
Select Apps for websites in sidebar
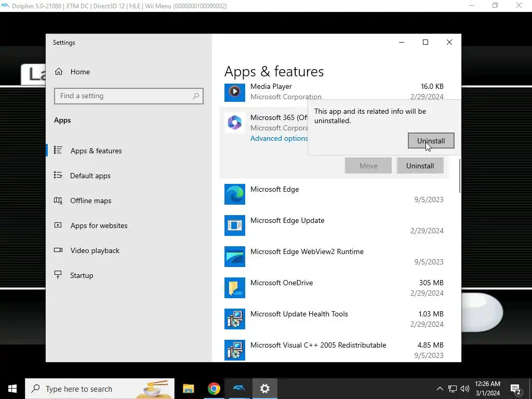point(99,225)
